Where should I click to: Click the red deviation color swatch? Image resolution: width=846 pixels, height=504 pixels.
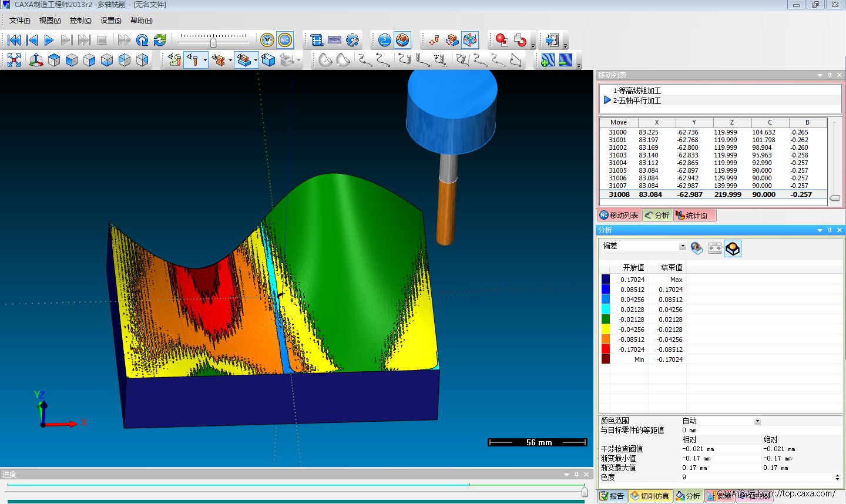click(x=606, y=350)
